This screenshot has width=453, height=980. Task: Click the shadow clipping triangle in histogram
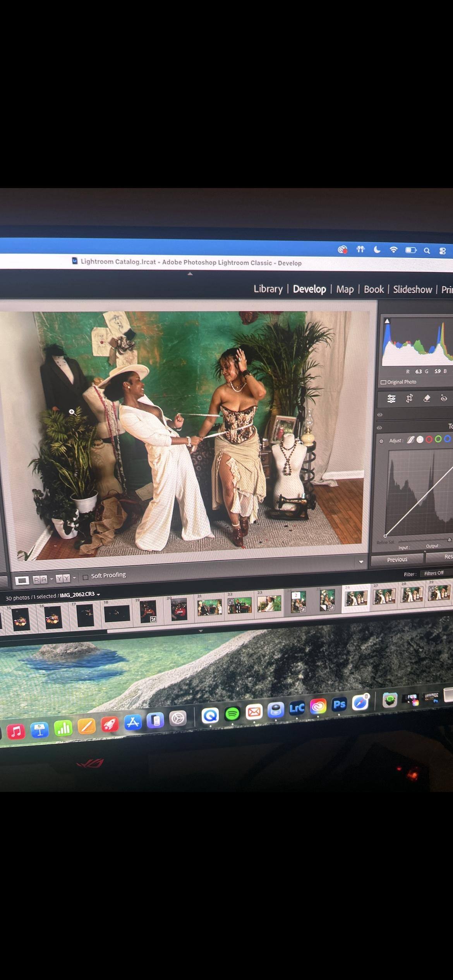pyautogui.click(x=387, y=321)
